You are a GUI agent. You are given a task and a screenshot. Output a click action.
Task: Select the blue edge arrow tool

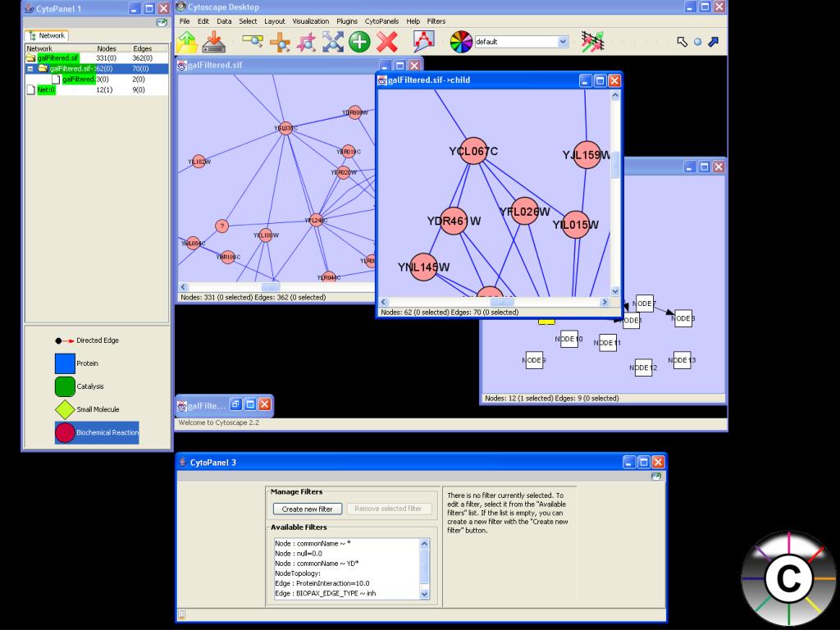pos(713,42)
